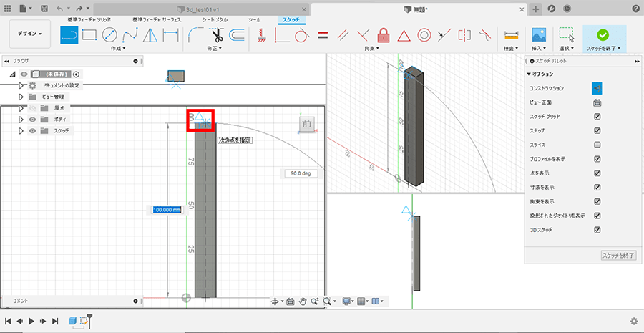Activate the Trim scissors tool
Image resolution: width=644 pixels, height=333 pixels.
[217, 34]
